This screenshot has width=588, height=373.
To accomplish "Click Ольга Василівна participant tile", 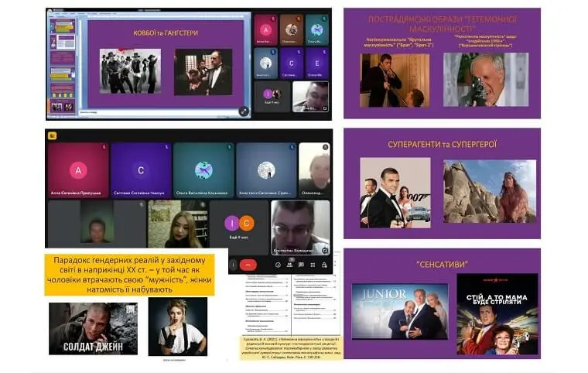I will [203, 169].
